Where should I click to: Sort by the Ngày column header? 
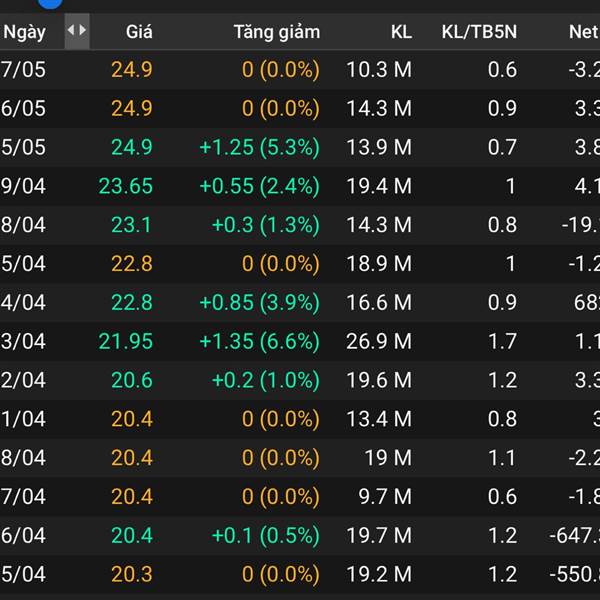point(24,31)
